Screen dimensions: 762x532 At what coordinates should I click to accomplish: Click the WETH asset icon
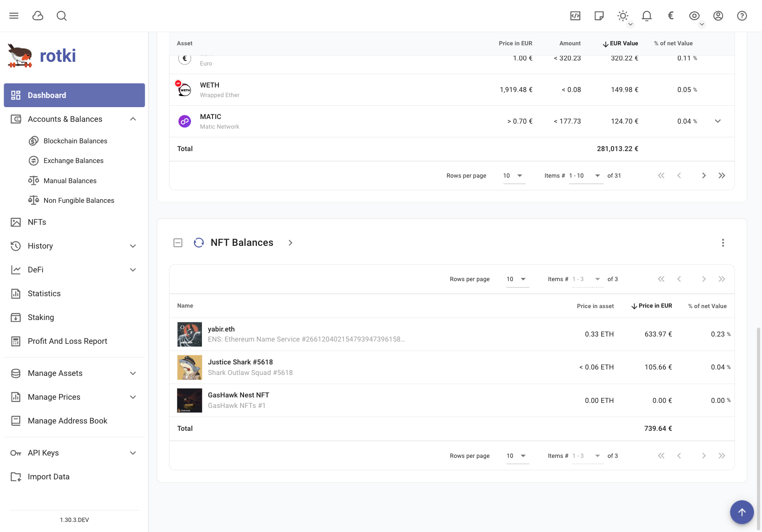pyautogui.click(x=185, y=90)
